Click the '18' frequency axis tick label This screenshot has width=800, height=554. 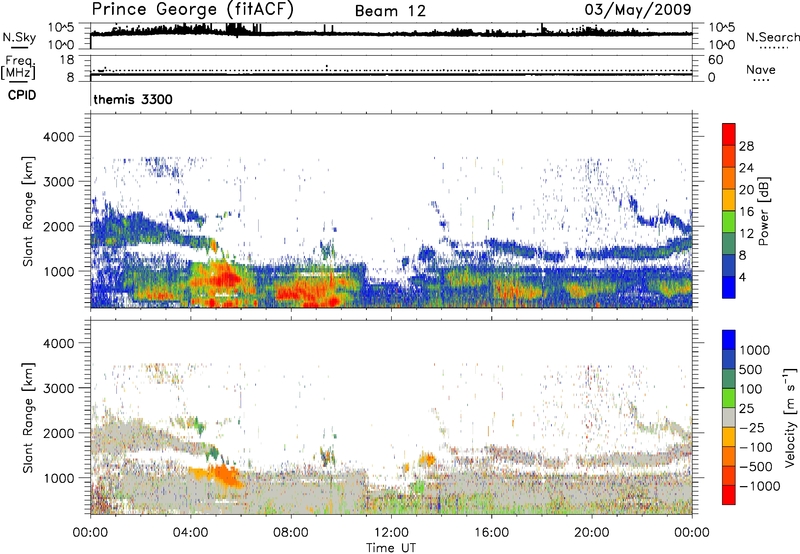(67, 60)
